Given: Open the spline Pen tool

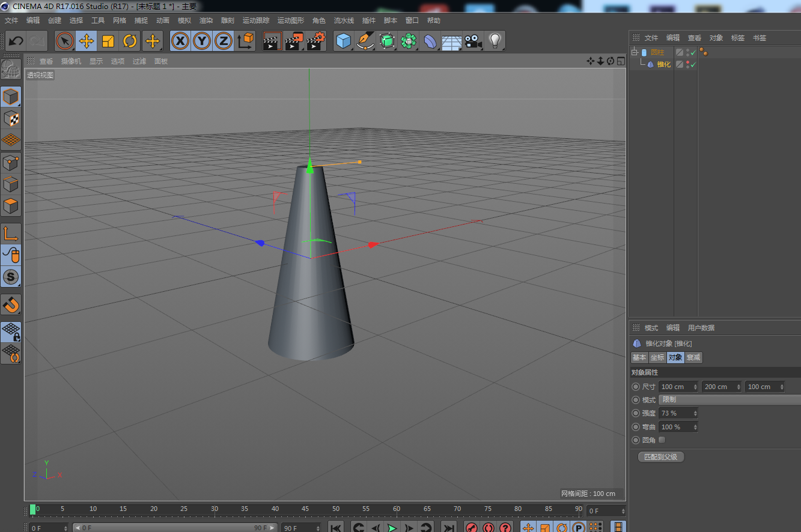Looking at the screenshot, I should click(365, 41).
